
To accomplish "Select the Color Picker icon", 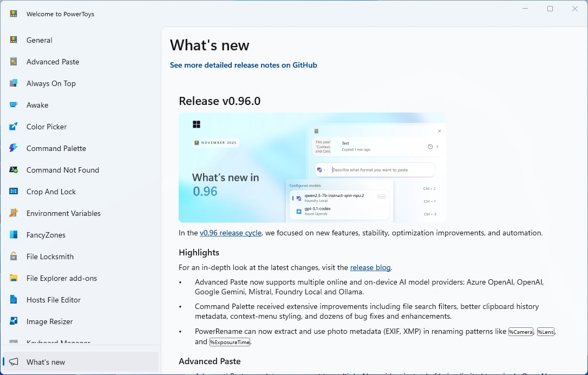I will (14, 127).
